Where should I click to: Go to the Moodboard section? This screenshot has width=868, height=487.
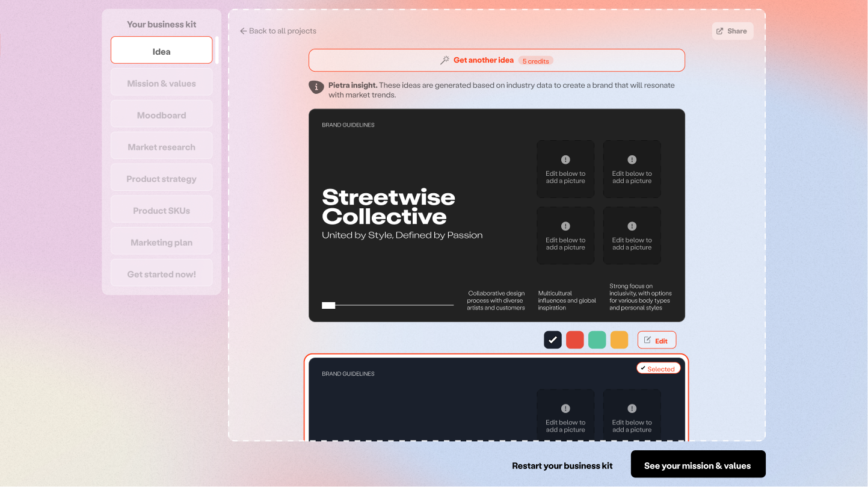click(x=161, y=114)
